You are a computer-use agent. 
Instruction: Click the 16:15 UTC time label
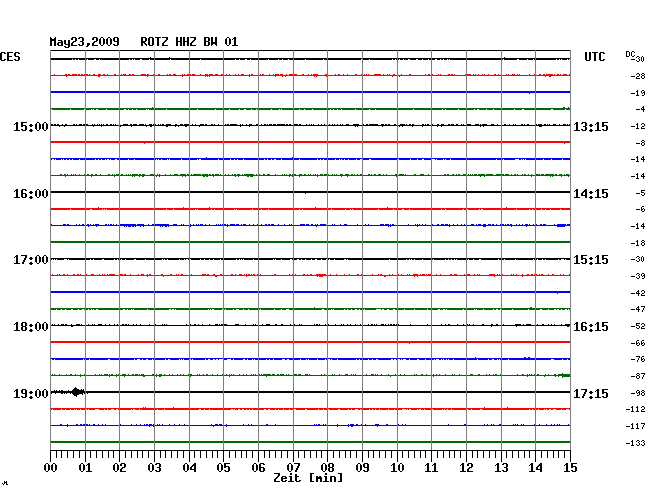click(591, 327)
